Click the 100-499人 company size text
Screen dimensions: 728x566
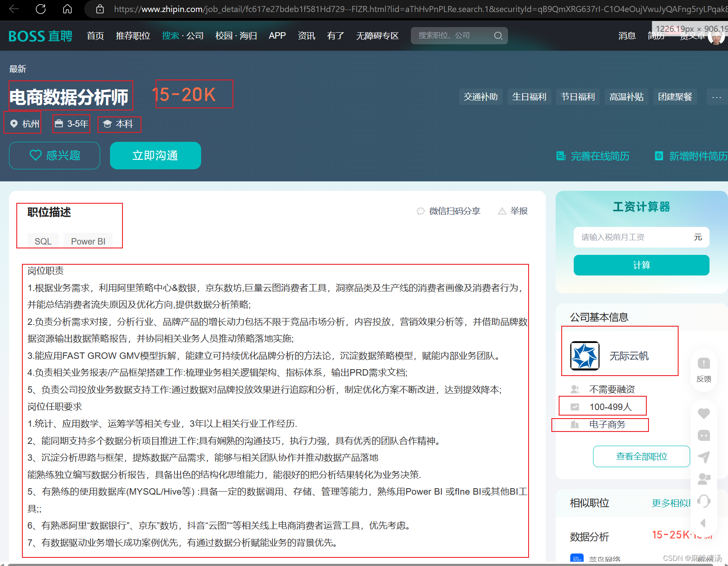tap(611, 407)
